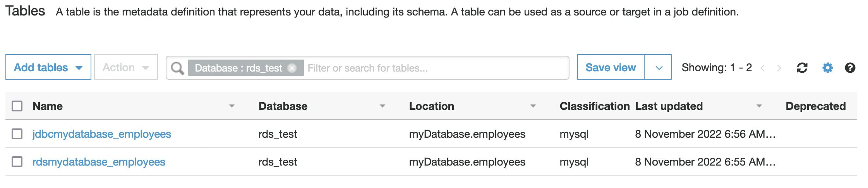Click the search magnifier icon
This screenshot has height=188, width=868.
177,68
